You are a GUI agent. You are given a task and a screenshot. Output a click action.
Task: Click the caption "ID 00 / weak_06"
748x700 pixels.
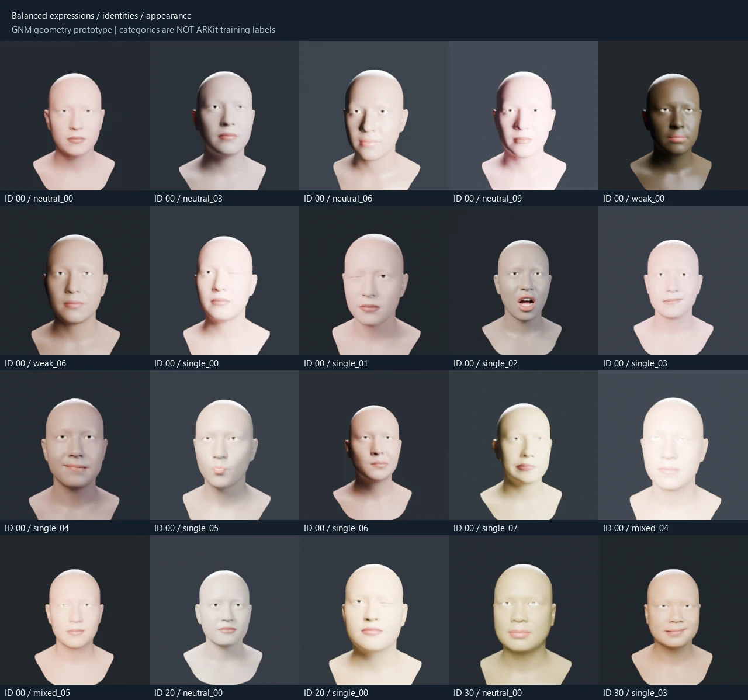(x=35, y=363)
